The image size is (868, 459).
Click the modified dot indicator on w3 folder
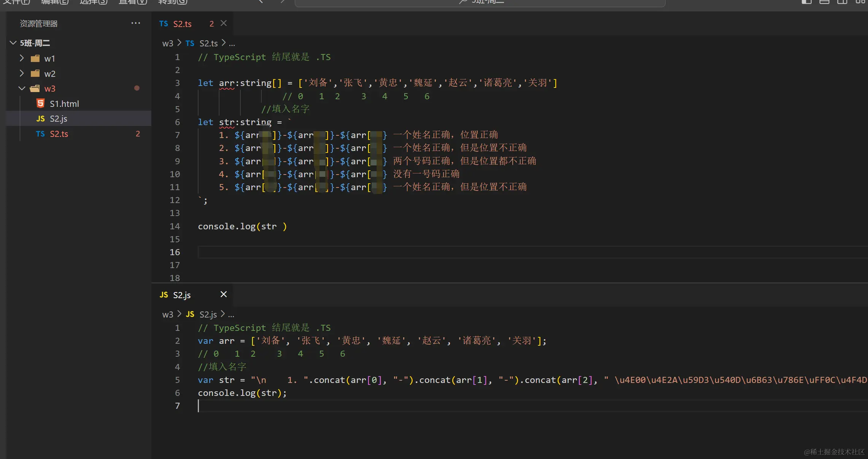pos(137,88)
